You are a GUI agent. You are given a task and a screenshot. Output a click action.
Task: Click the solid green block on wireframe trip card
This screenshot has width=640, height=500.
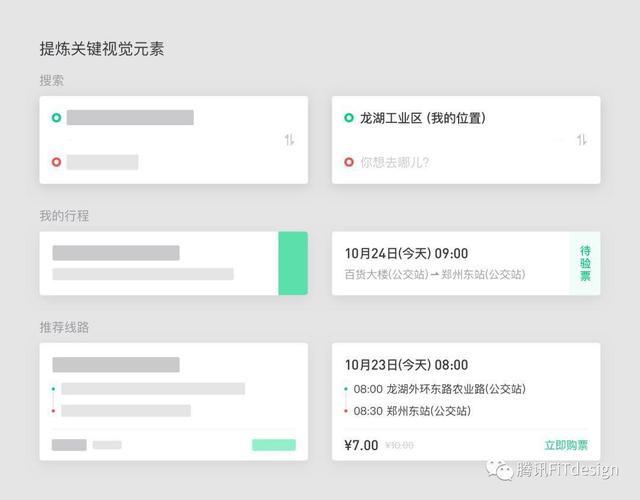click(x=293, y=263)
